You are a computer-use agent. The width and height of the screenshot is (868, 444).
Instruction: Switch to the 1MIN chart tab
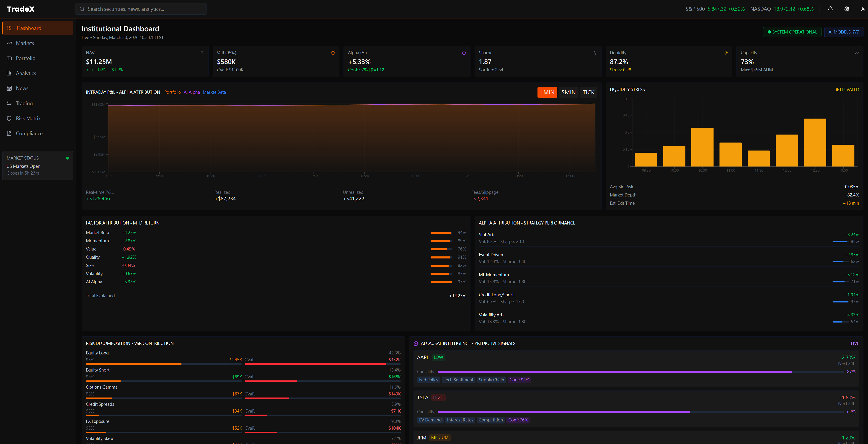click(x=547, y=92)
